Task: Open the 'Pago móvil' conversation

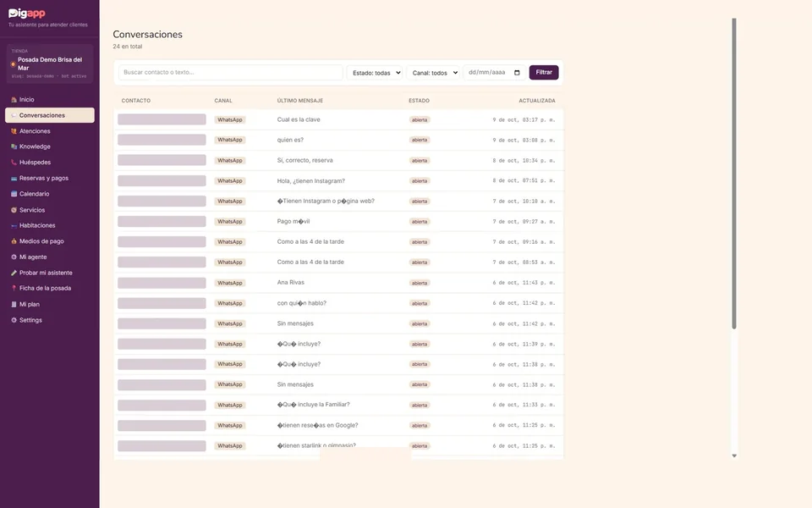Action: tap(338, 221)
